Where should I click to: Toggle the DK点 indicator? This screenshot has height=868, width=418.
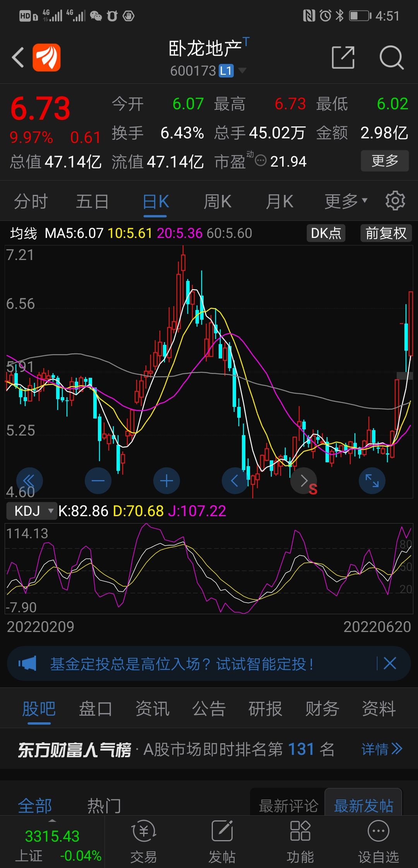click(326, 233)
